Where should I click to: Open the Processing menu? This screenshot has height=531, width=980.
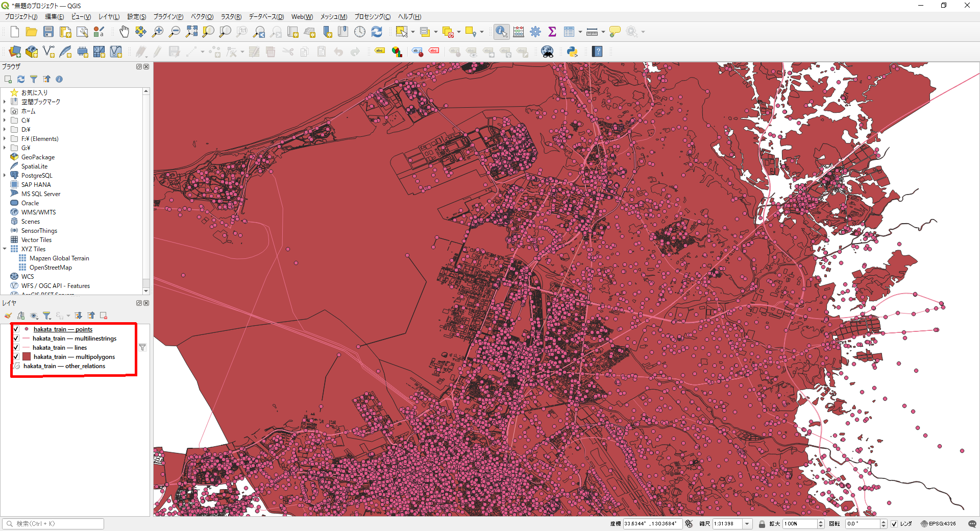tap(372, 17)
